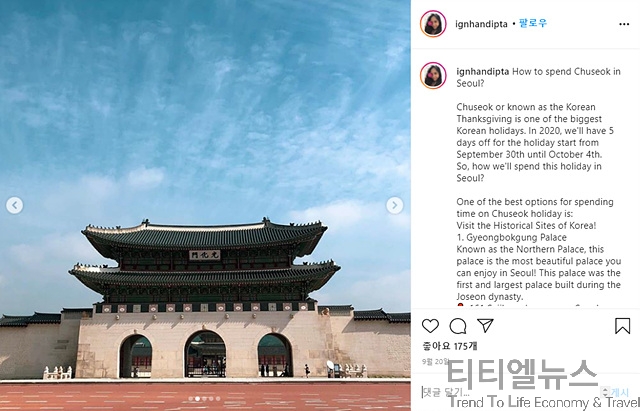This screenshot has height=411, width=640.
Task: Open the three-dot more options menu
Action: pyautogui.click(x=624, y=24)
